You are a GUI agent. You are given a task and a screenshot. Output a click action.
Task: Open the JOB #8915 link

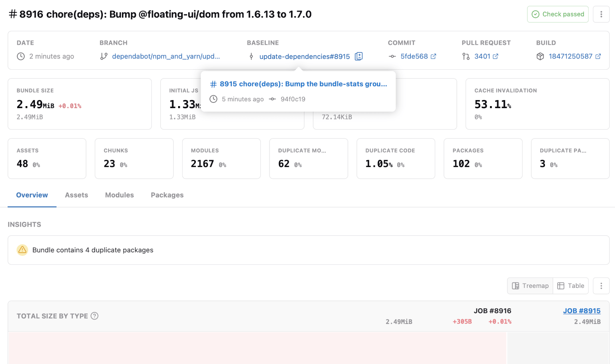[x=581, y=311]
